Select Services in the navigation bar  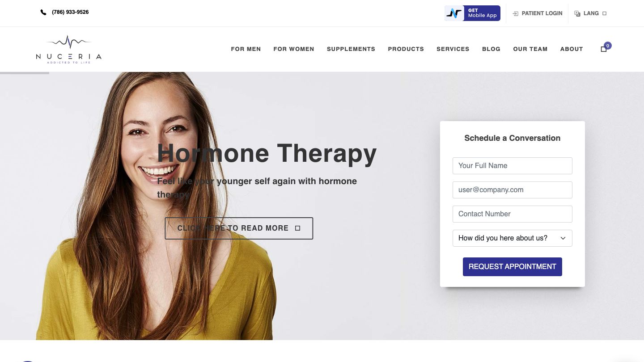coord(453,49)
